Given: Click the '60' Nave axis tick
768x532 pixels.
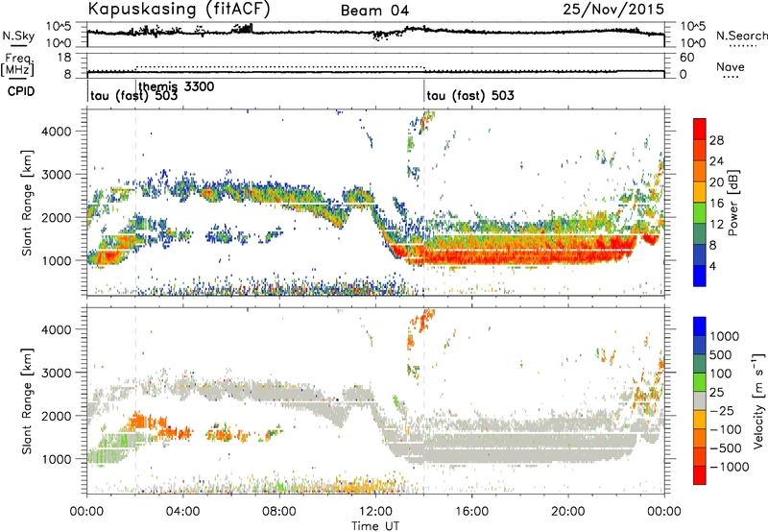Looking at the screenshot, I should [686, 58].
